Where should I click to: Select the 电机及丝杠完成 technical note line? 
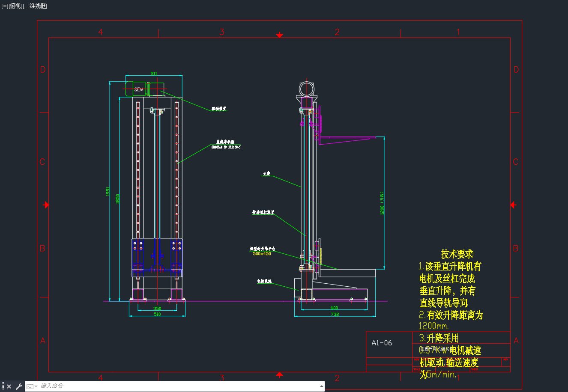click(447, 279)
